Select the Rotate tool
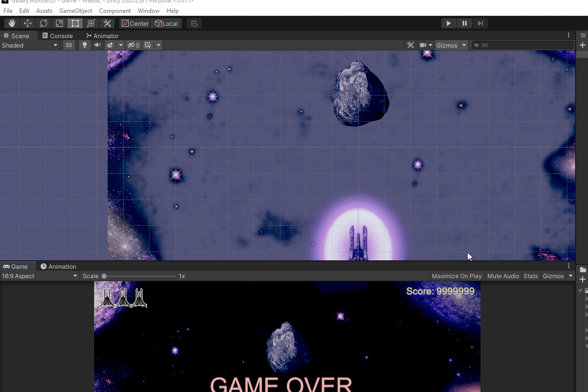Screen dimensions: 588x392 [44, 23]
